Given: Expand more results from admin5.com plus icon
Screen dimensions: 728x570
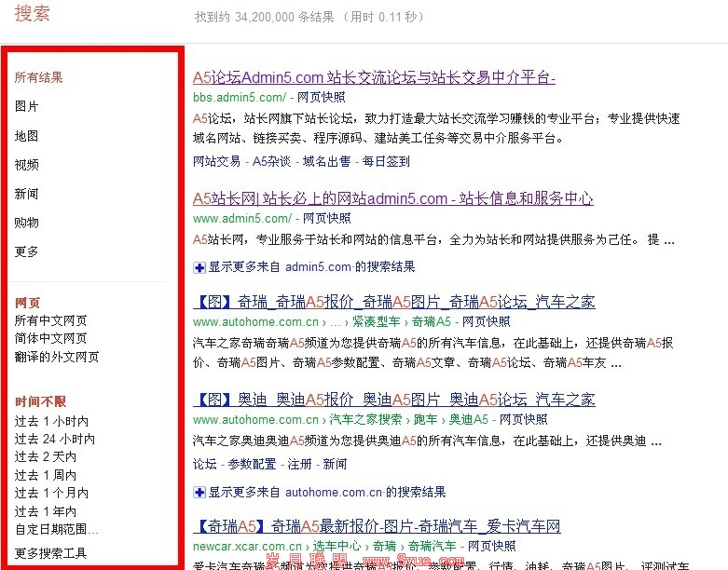Looking at the screenshot, I should pyautogui.click(x=199, y=267).
